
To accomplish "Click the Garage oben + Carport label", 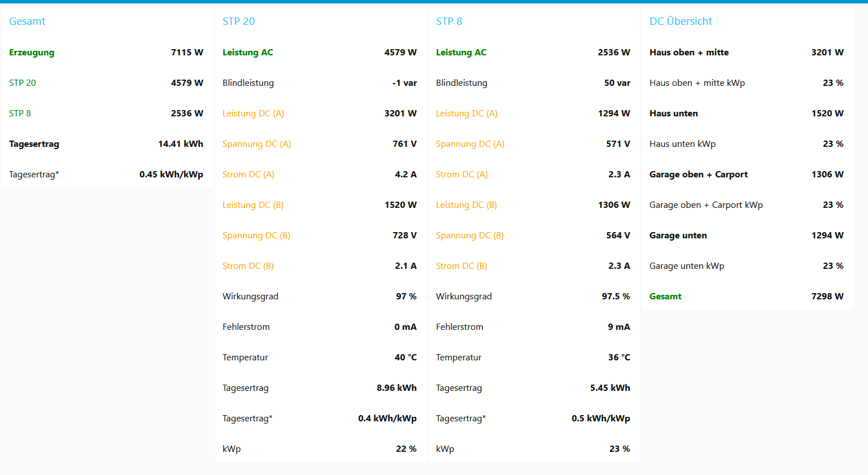I will click(x=699, y=175).
